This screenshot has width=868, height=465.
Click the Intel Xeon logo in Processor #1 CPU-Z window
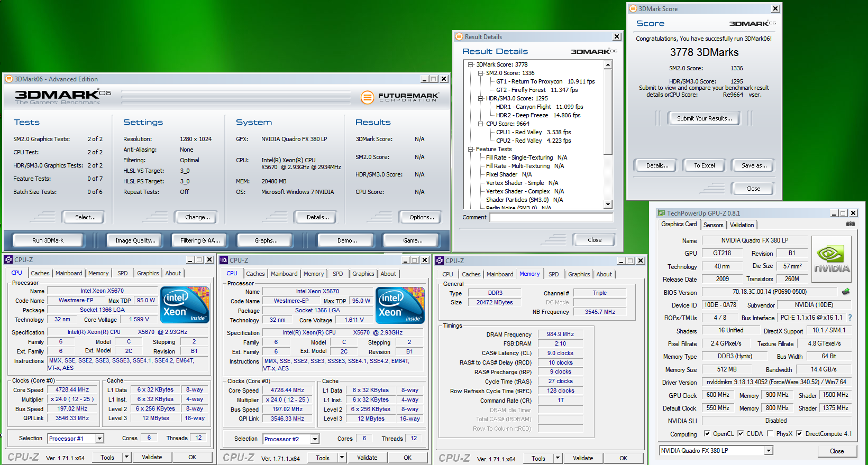tap(185, 305)
